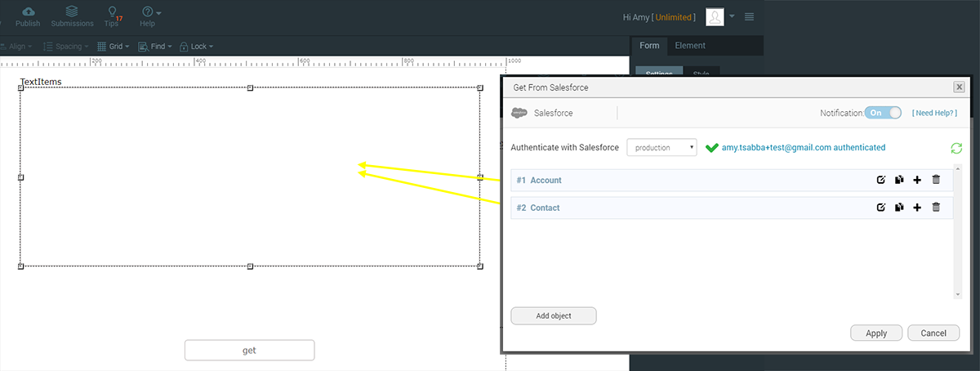
Task: Switch to the Element tab
Action: point(690,46)
